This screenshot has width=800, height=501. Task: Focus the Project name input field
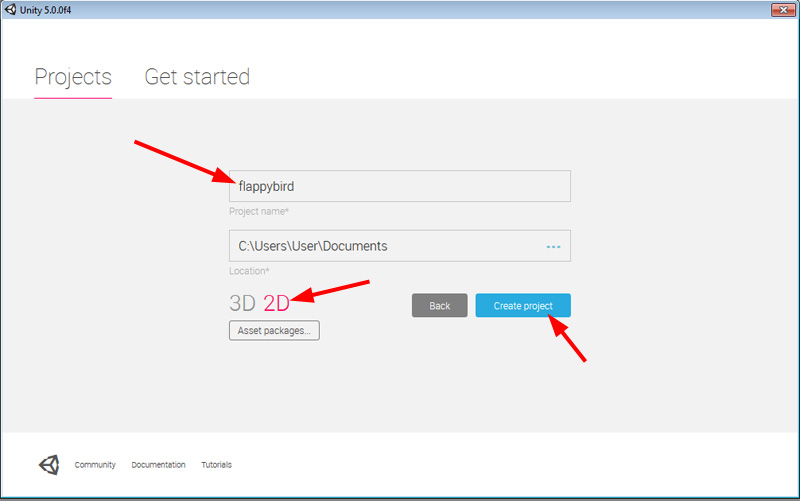[400, 186]
